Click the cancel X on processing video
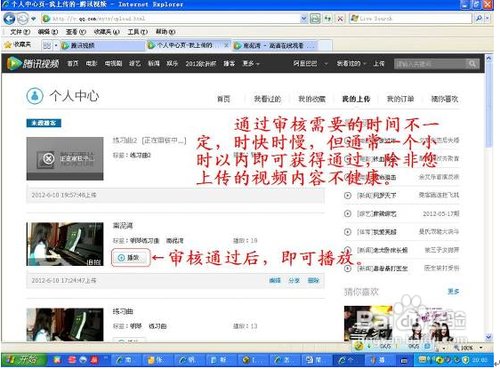This screenshot has width=500, height=369. point(48,159)
